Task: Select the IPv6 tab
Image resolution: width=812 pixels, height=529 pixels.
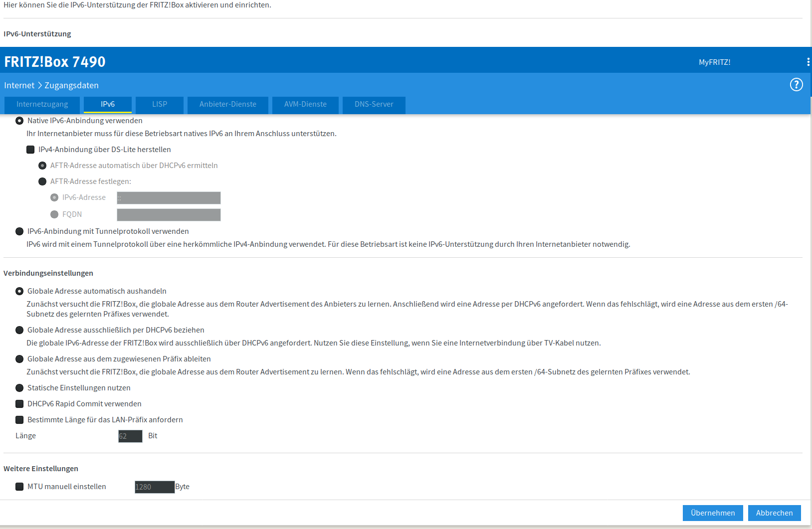Action: pos(108,105)
